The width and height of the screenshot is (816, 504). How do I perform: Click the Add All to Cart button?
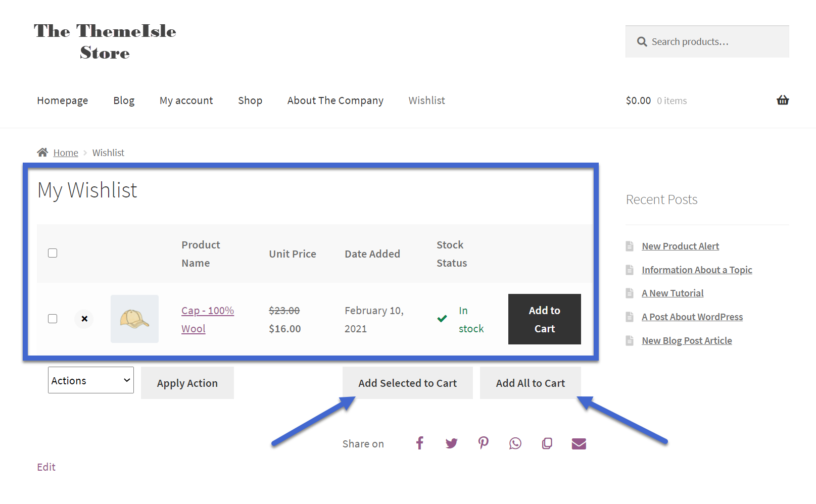(x=530, y=383)
